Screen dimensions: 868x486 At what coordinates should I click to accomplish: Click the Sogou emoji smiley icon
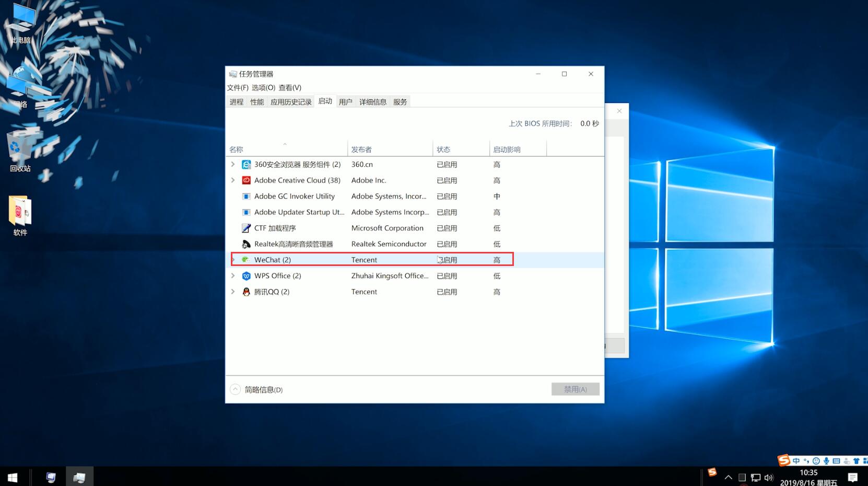pos(816,461)
